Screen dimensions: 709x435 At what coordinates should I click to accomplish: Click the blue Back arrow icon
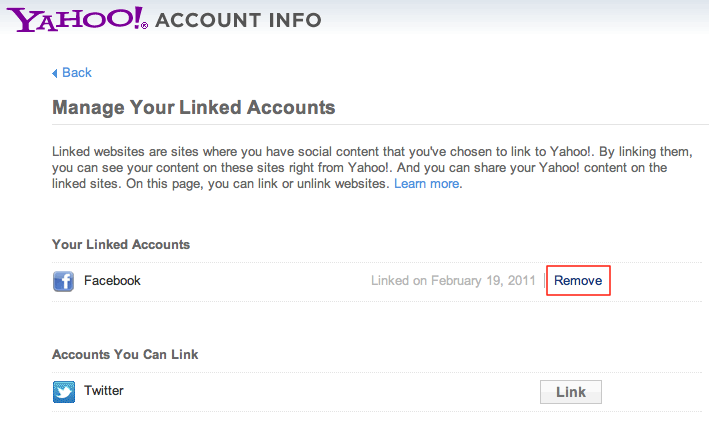coord(55,73)
